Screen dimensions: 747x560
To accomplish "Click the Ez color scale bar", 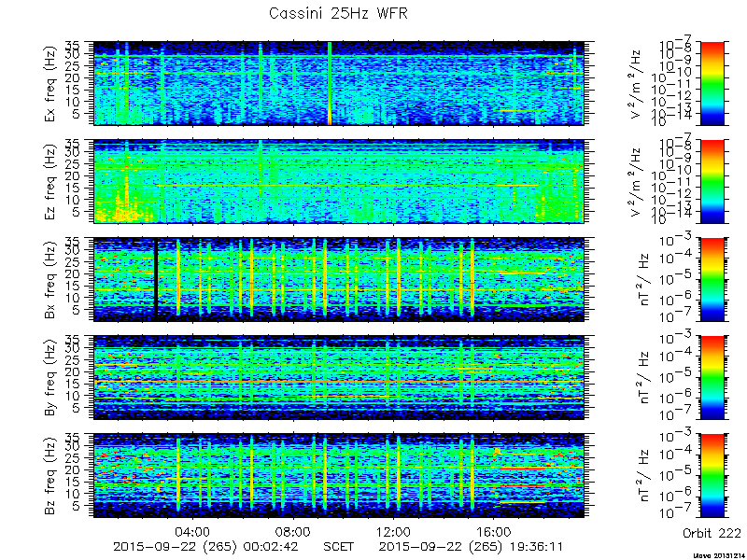I will tap(712, 181).
